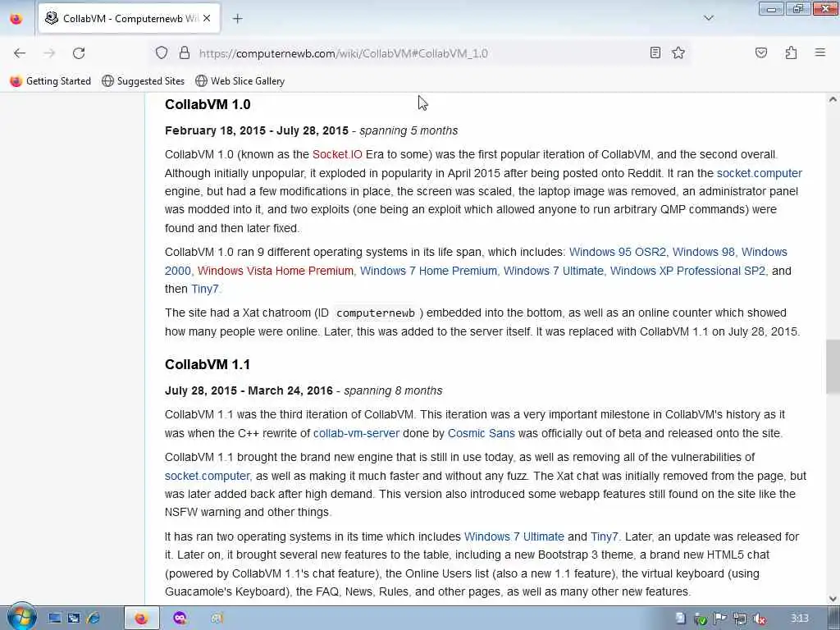This screenshot has height=630, width=840.
Task: Open the Cosmic Sans link
Action: coord(481,433)
